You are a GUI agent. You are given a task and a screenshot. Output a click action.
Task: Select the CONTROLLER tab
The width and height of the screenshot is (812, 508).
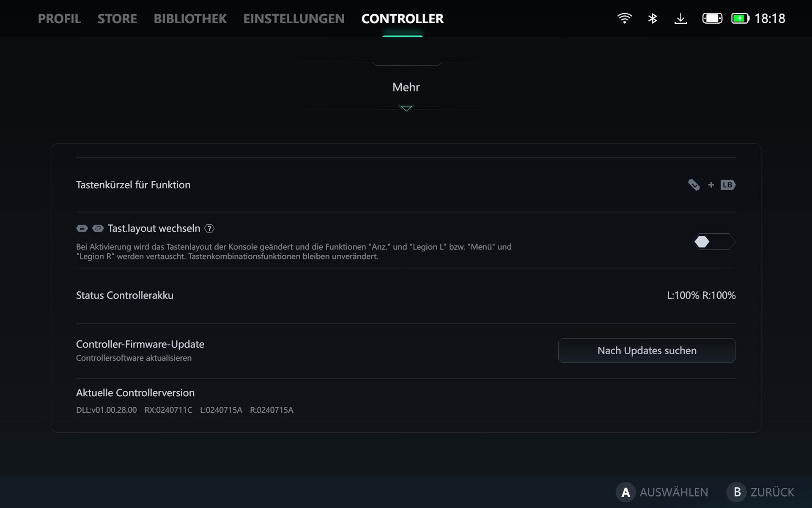(403, 18)
